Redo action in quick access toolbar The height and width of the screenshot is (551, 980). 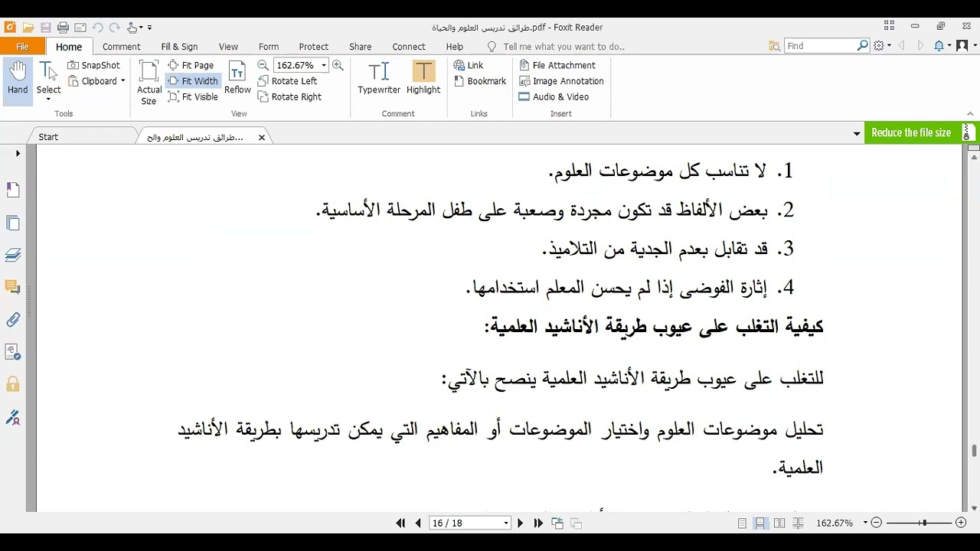(115, 28)
